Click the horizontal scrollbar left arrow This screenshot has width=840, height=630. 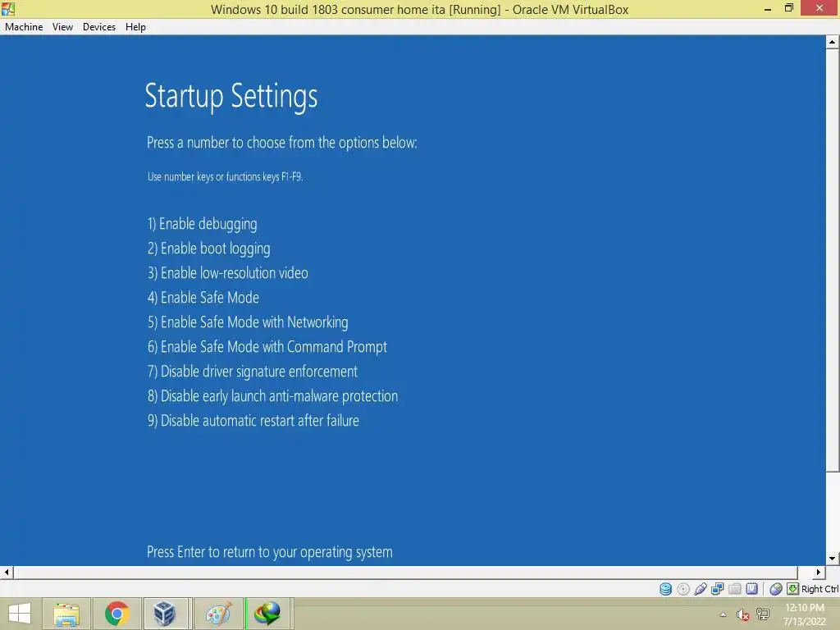coord(7,572)
